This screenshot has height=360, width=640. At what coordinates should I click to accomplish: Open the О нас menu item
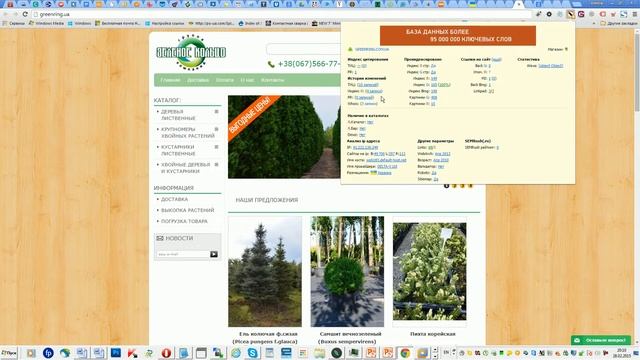pos(247,80)
